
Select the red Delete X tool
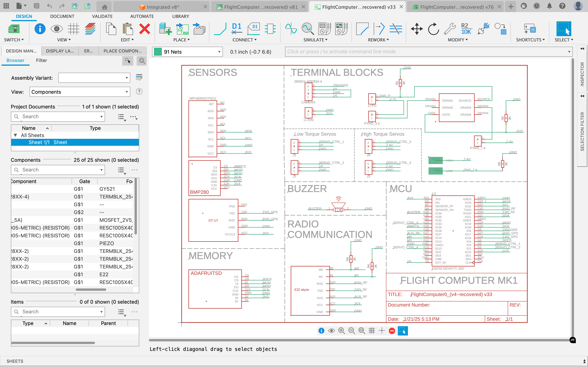point(144,29)
